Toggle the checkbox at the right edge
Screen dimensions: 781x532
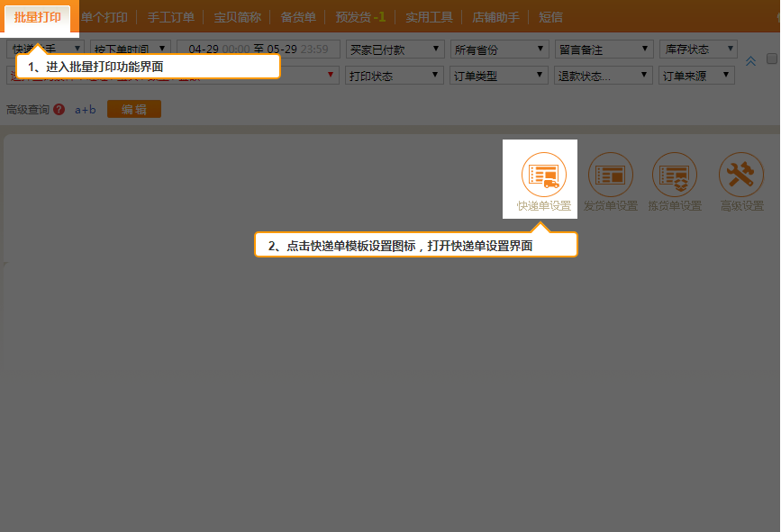pyautogui.click(x=771, y=59)
